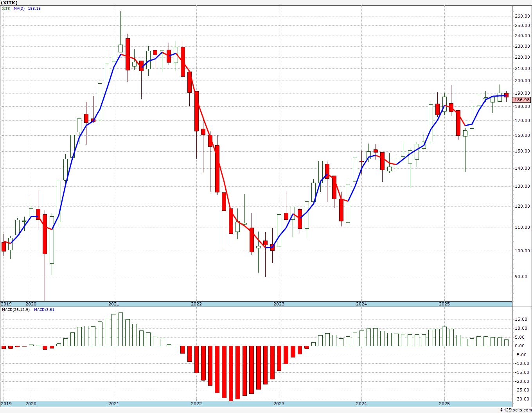This screenshot has height=413, width=532.
Task: Click the 100.00 price axis label
Action: click(x=523, y=251)
